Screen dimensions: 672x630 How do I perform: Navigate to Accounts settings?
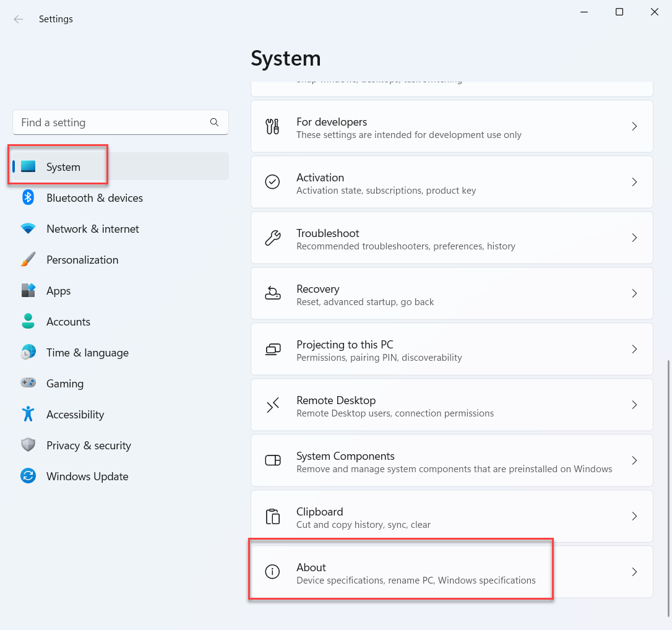(121, 321)
